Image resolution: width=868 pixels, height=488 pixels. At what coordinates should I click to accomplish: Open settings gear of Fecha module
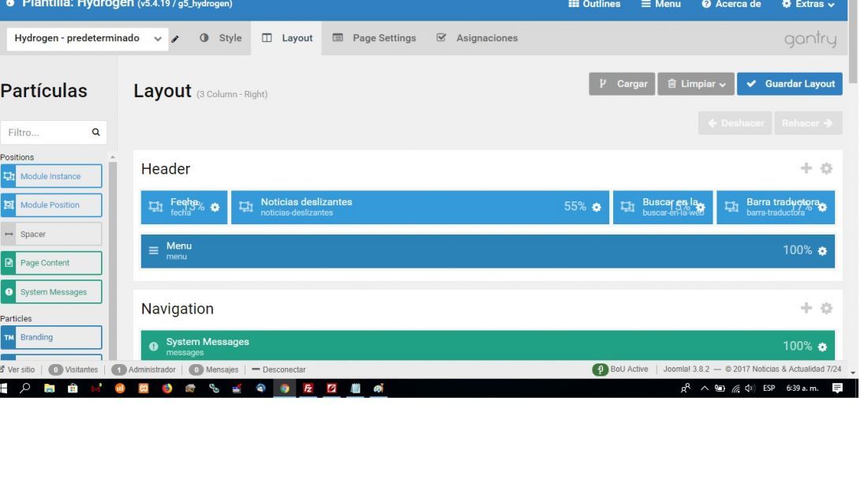[x=215, y=207]
